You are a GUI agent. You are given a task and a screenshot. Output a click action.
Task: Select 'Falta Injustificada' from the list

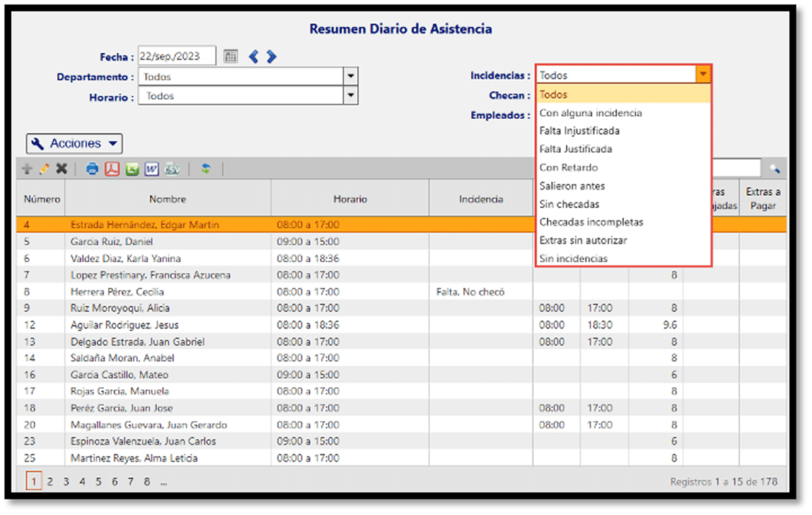[579, 131]
